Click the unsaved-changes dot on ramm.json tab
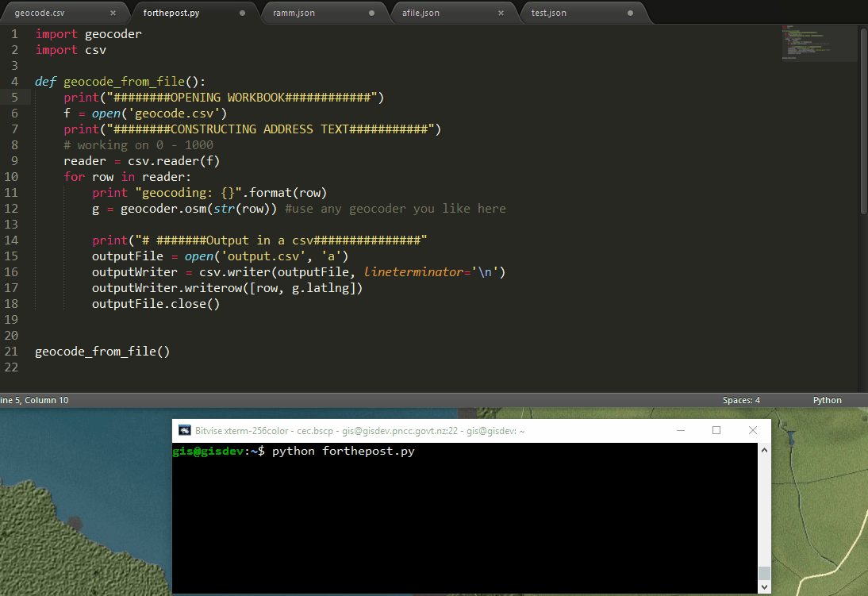868x596 pixels. 371,13
